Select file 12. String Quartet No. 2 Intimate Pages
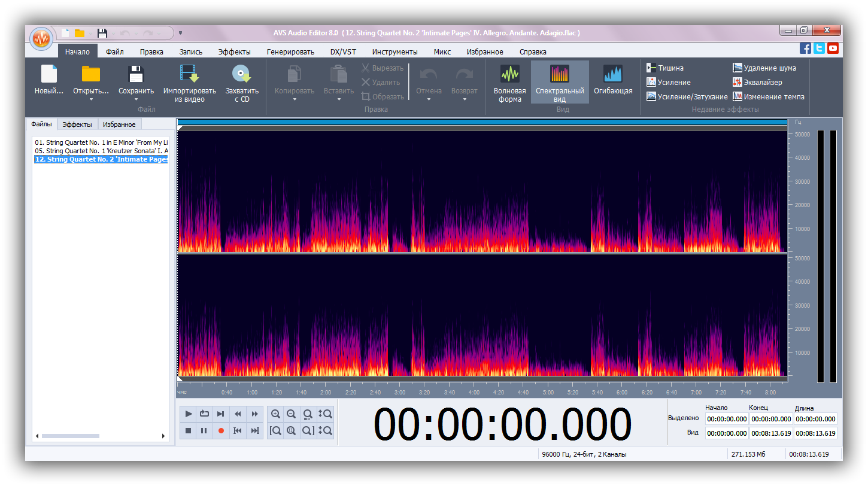 [101, 159]
